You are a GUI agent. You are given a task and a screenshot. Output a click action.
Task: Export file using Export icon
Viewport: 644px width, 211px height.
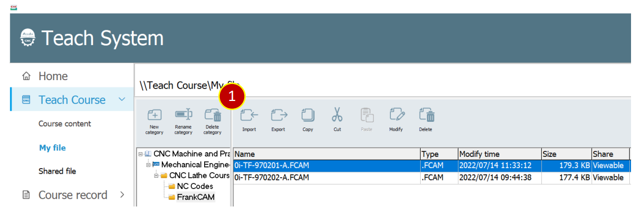click(x=279, y=115)
